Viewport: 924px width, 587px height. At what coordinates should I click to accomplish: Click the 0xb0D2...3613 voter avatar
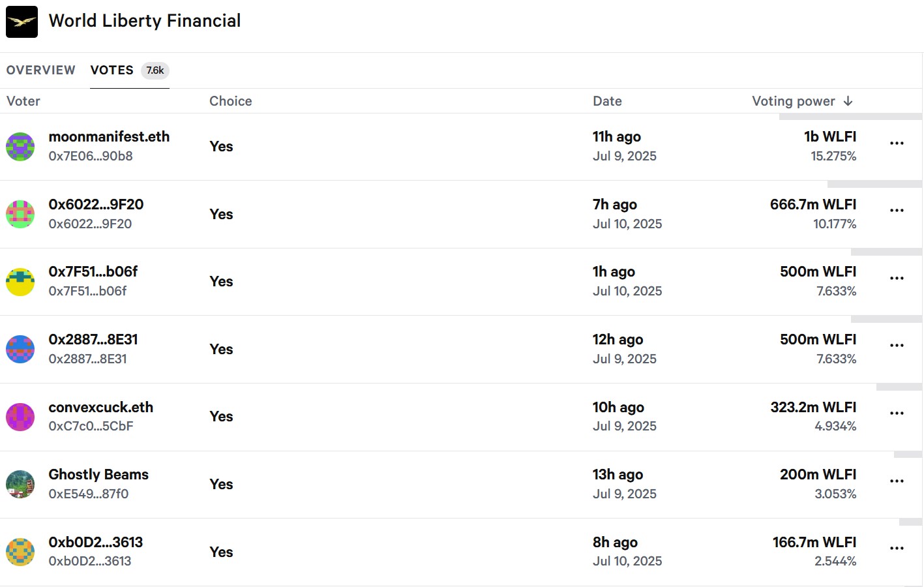(x=20, y=552)
